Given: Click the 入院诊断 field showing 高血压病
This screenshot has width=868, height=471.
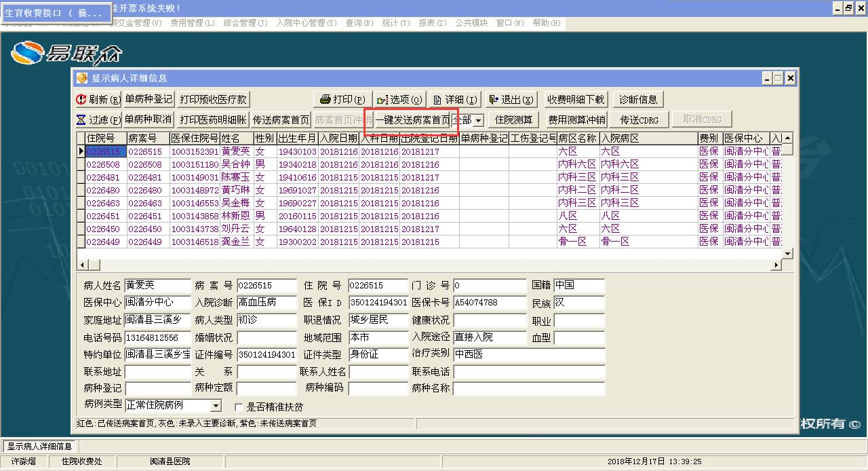Looking at the screenshot, I should 267,303.
